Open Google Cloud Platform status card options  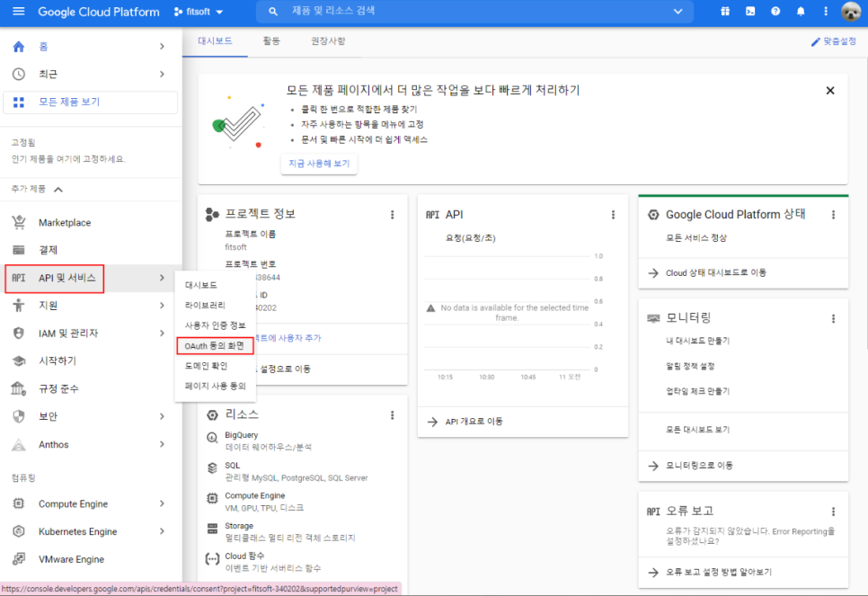833,214
